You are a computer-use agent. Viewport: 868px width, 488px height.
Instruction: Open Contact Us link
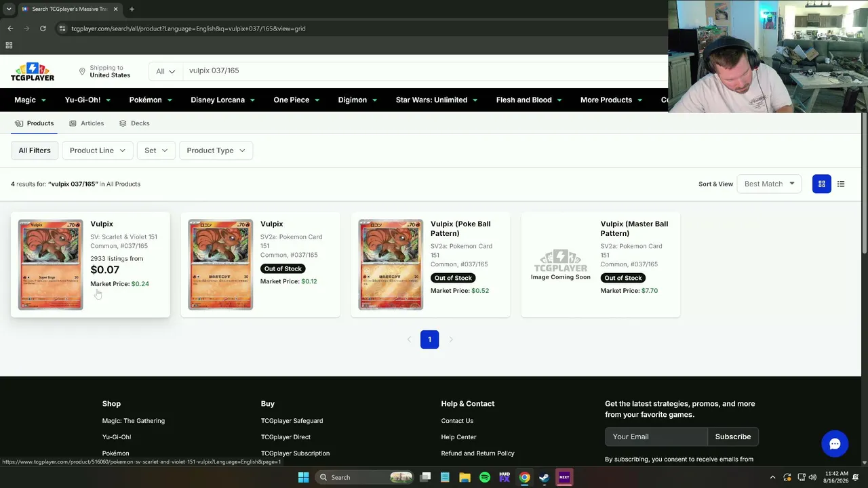point(457,421)
